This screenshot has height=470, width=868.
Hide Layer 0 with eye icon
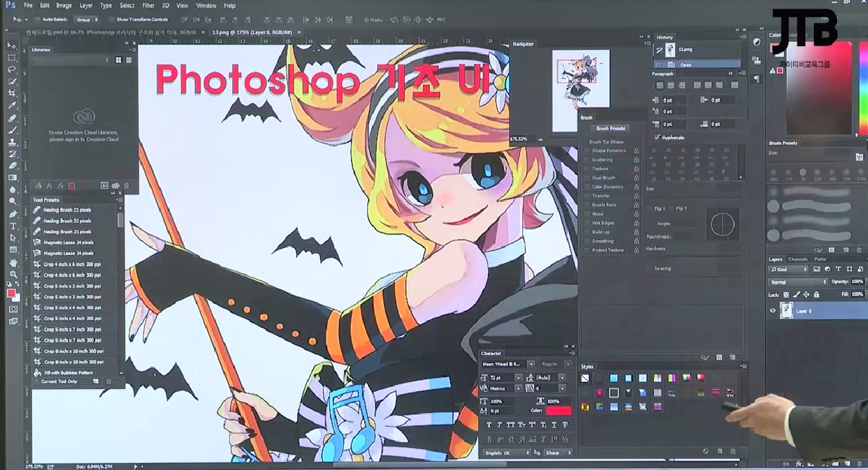(x=772, y=311)
